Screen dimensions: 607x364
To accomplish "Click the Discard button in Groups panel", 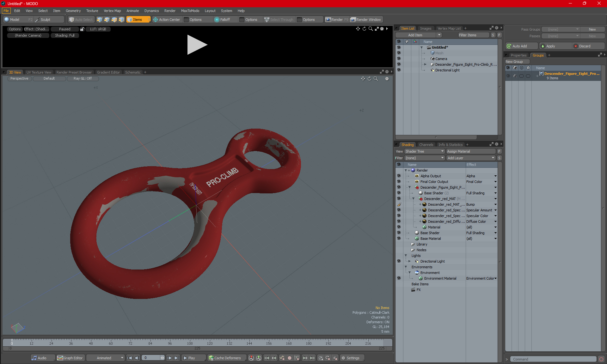I will pos(585,46).
